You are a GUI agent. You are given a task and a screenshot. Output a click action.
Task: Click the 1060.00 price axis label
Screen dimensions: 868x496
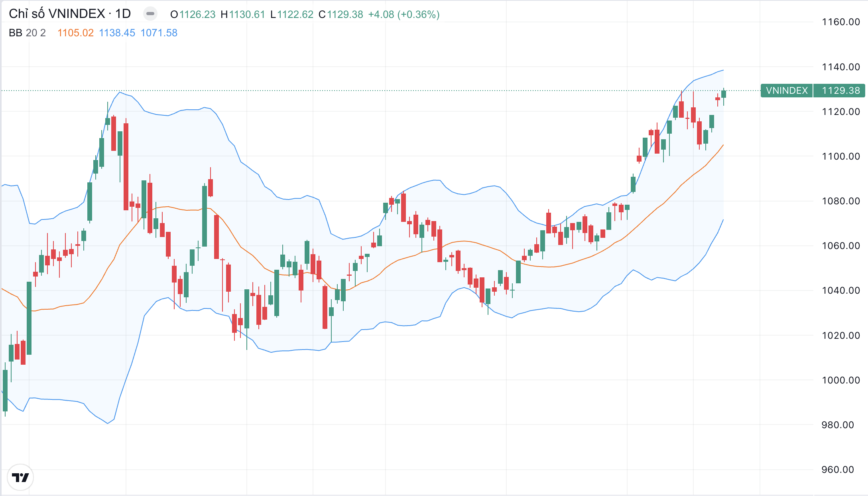(841, 245)
